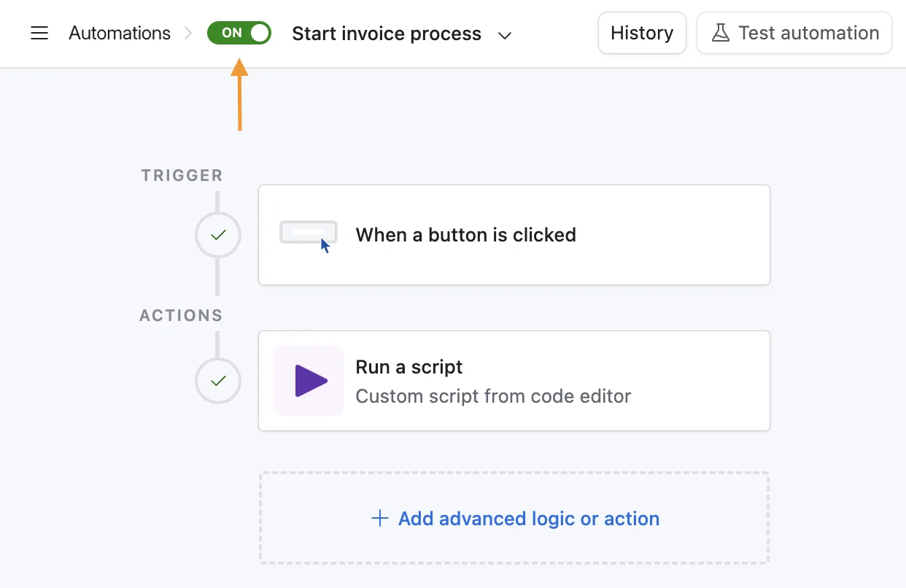Open the When a button is clicked card

point(514,235)
